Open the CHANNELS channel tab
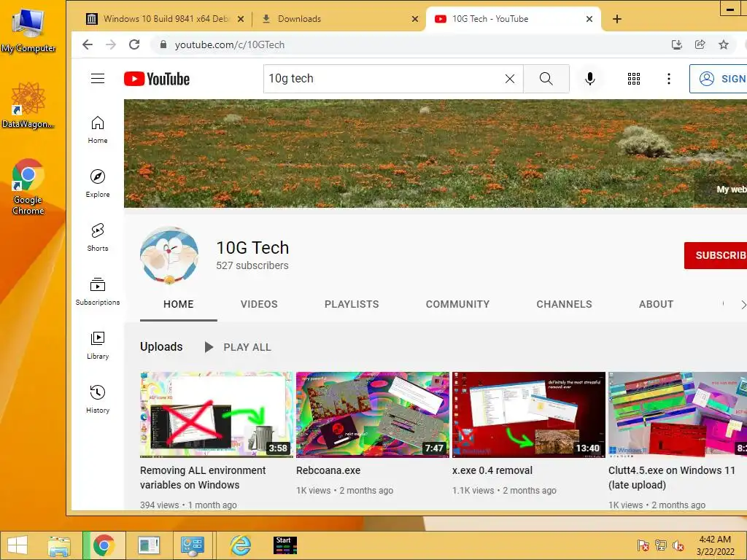 (564, 304)
